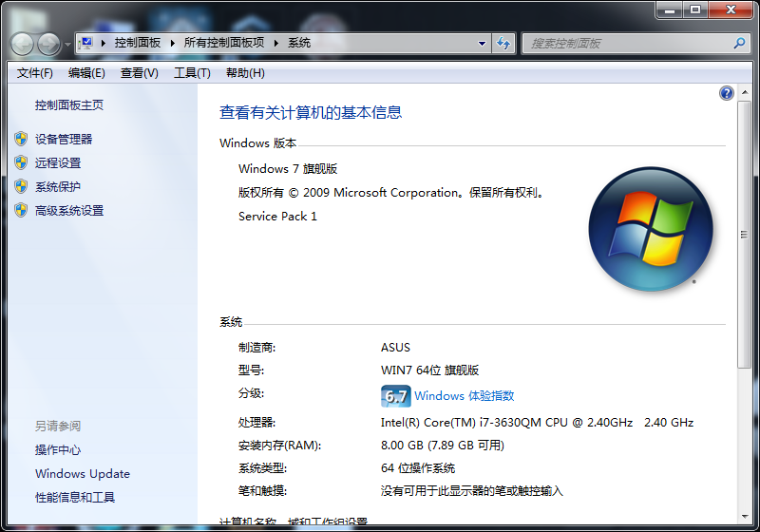
Task: Click the 64 位操作系统 value
Action: pos(418,468)
